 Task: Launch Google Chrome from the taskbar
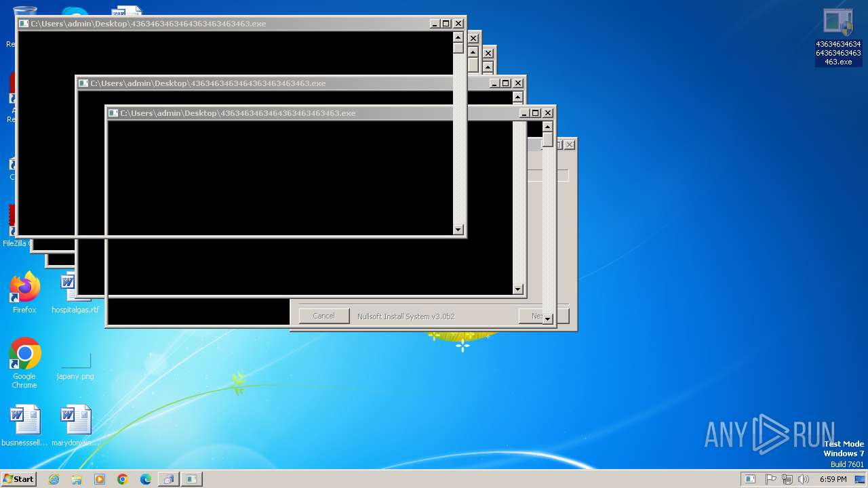pyautogui.click(x=123, y=479)
